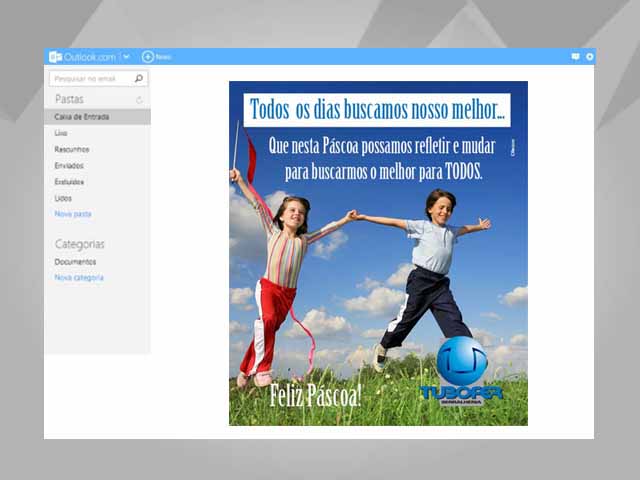Open the Lidos folder
This screenshot has width=640, height=480.
click(63, 198)
